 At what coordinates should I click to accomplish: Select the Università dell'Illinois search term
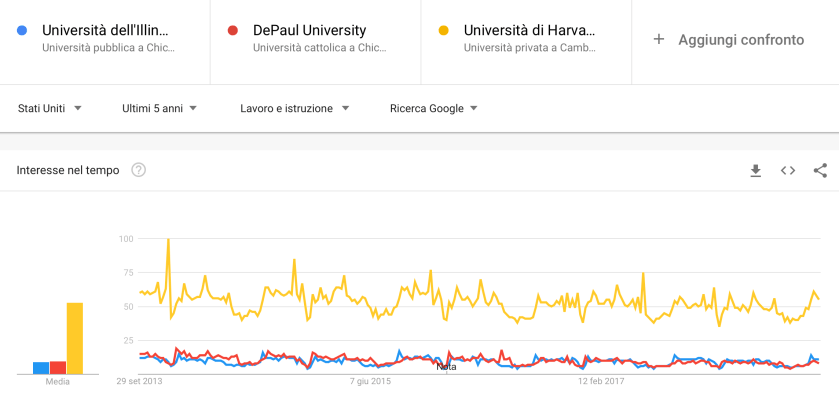[x=112, y=30]
